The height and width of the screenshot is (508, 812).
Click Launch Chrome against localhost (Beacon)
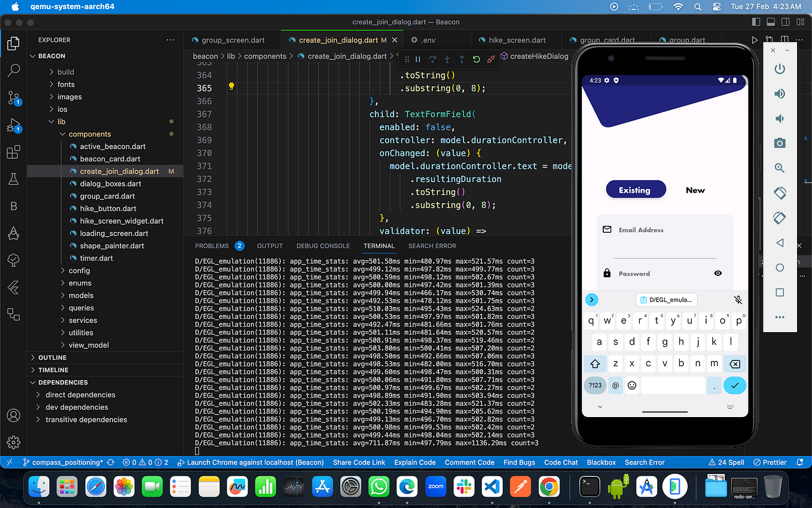tap(251, 463)
